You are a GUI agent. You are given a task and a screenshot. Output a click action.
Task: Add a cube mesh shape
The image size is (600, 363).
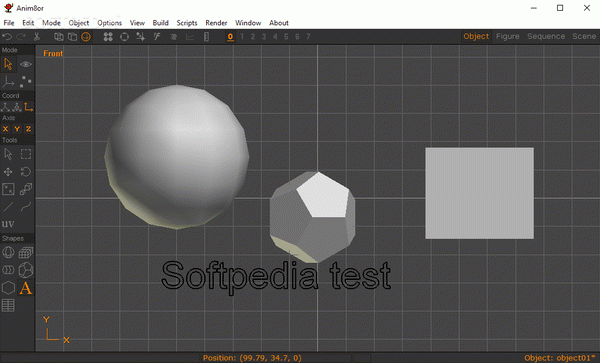[26, 252]
